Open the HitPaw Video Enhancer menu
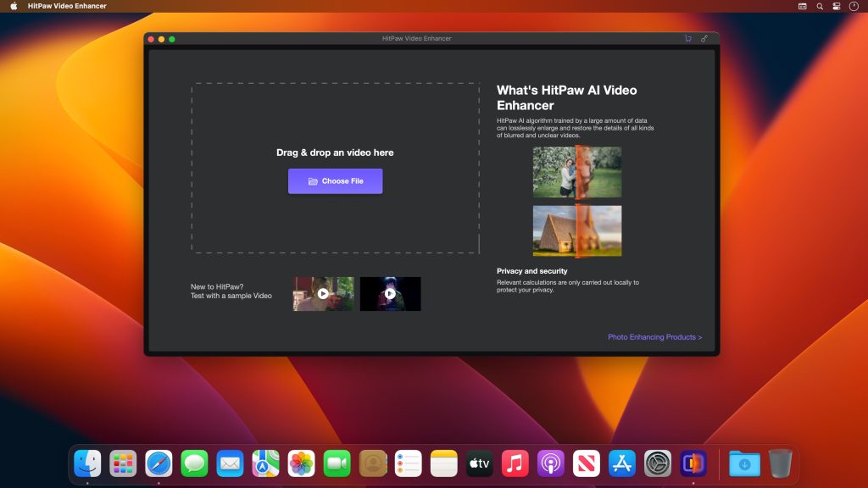Image resolution: width=868 pixels, height=488 pixels. pos(67,6)
